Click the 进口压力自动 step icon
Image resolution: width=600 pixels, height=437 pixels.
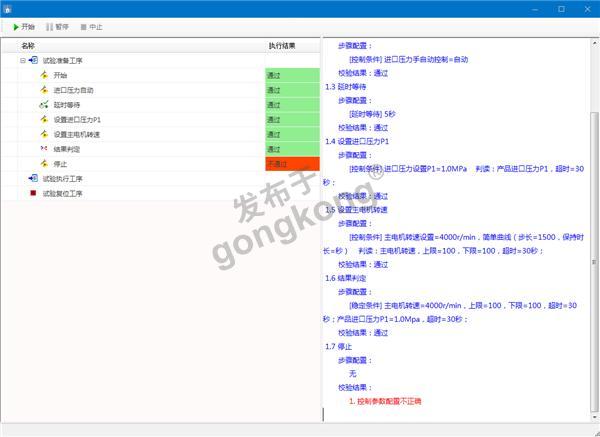[x=44, y=90]
